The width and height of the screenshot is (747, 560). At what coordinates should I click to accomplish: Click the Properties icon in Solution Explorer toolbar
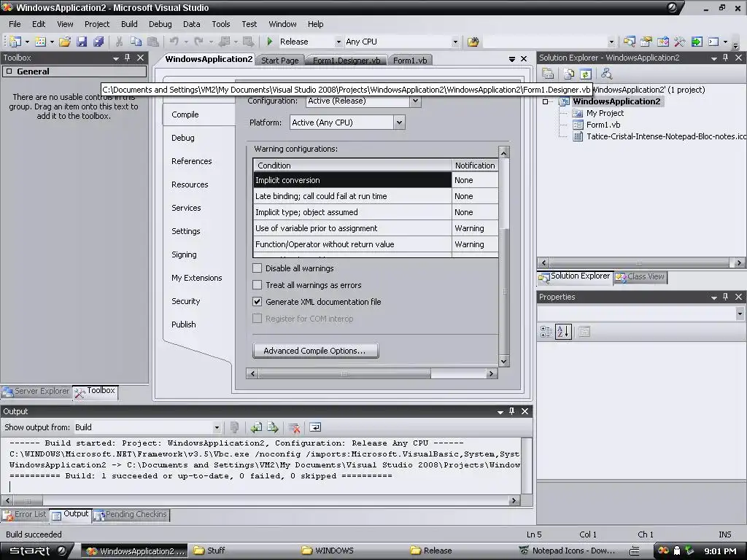coord(548,74)
